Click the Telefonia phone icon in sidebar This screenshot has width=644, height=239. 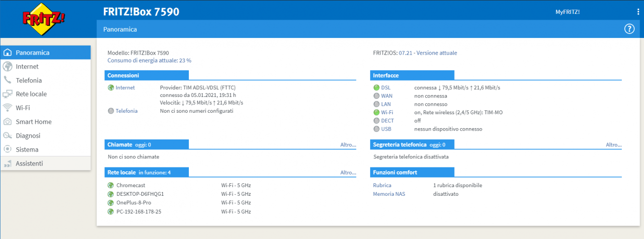[x=7, y=80]
